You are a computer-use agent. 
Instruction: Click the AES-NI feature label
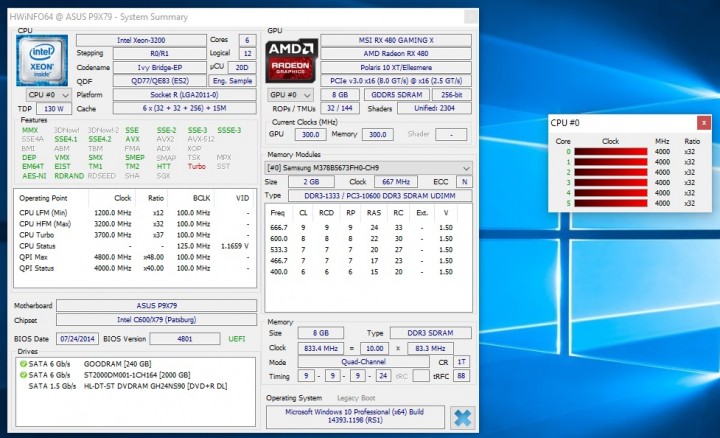coord(34,176)
